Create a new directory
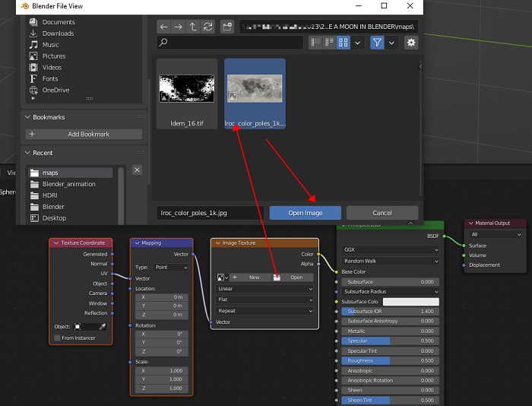 tap(227, 27)
